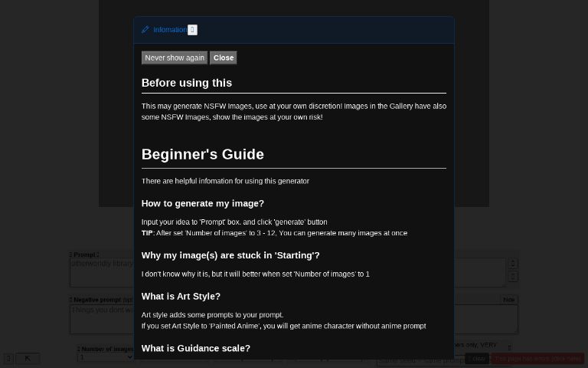Click the Number of images label

(x=106, y=349)
